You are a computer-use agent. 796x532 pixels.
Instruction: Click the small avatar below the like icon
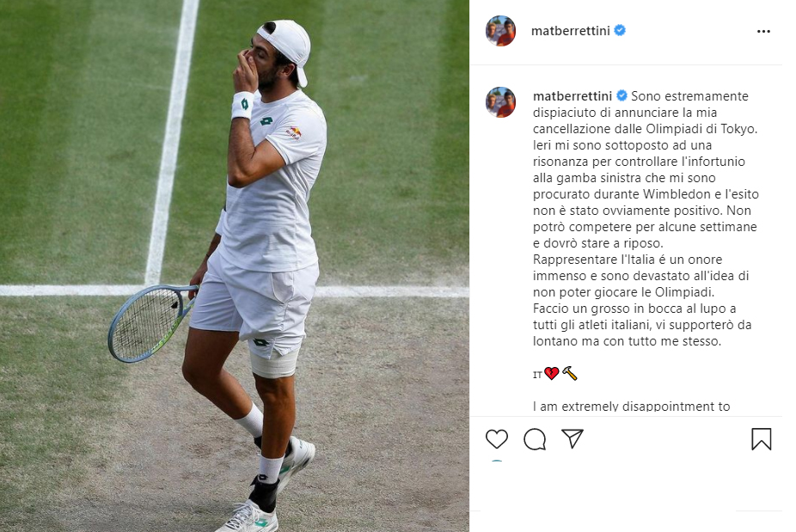pos(497,461)
